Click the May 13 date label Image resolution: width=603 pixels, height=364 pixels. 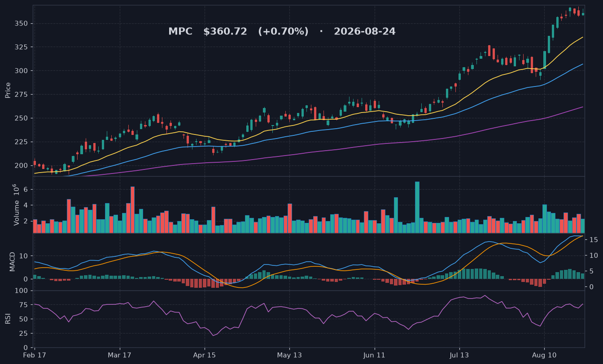[x=289, y=355]
